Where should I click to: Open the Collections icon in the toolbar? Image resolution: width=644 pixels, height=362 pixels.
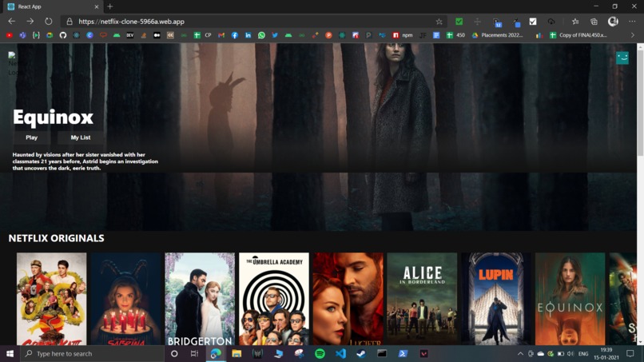coord(594,22)
